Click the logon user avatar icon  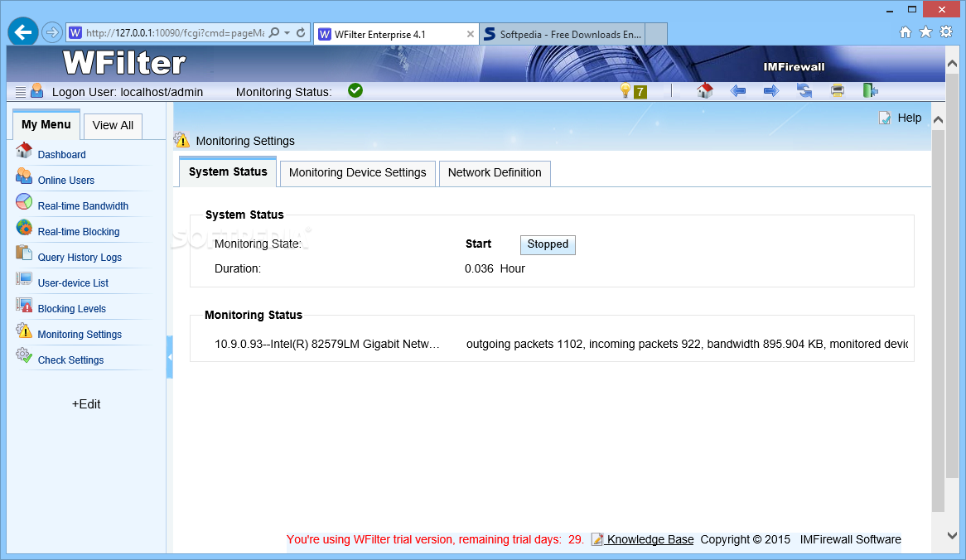[37, 90]
